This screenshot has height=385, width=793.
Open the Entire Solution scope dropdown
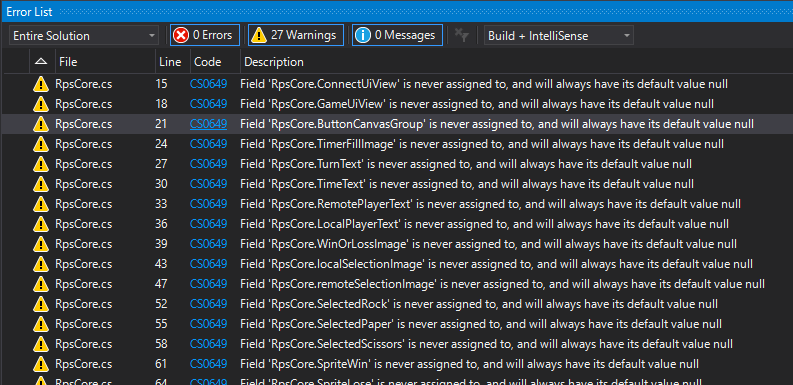click(83, 35)
